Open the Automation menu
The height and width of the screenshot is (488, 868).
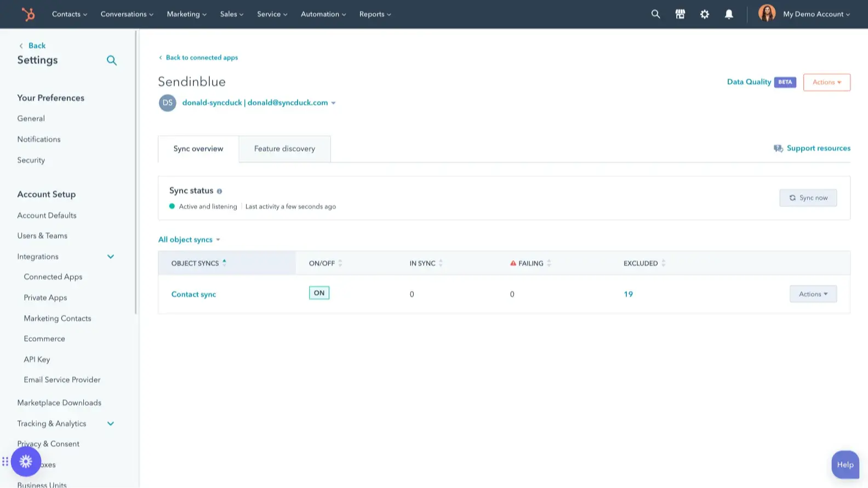323,14
